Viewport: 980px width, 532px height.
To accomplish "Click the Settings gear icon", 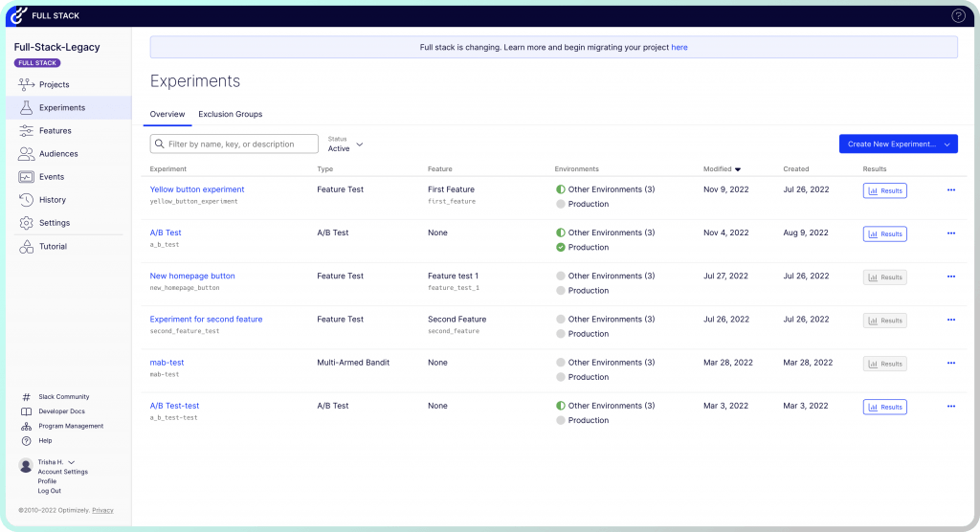I will click(x=27, y=223).
